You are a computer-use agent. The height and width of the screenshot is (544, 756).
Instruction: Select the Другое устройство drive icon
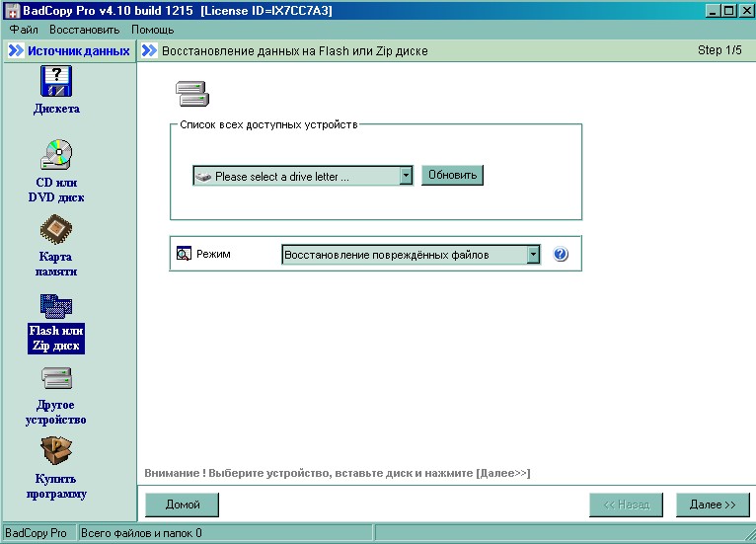[x=56, y=378]
